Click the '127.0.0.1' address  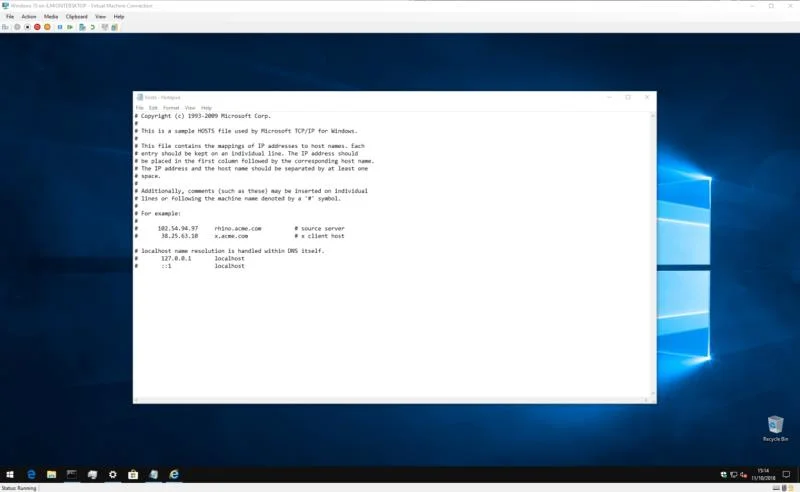(x=176, y=258)
